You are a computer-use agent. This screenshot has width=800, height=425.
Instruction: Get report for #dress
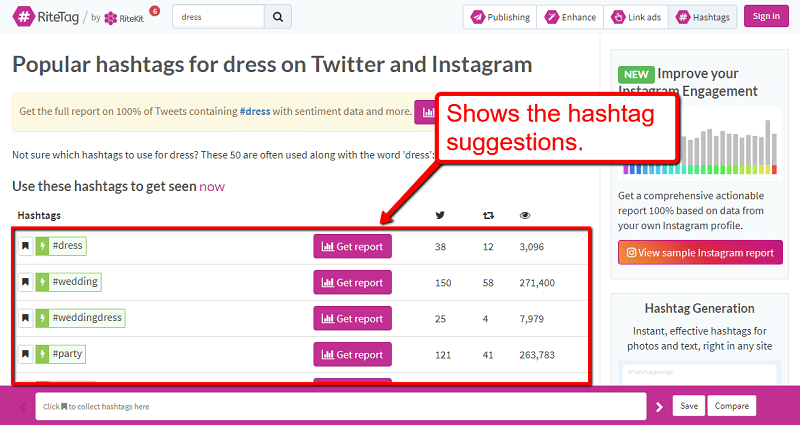point(353,246)
